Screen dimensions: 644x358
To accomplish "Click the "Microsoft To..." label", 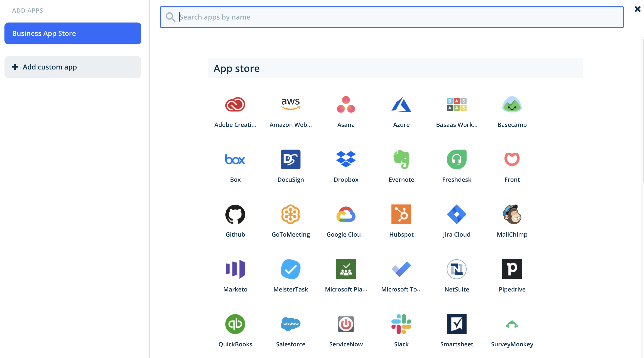I will (x=401, y=289).
